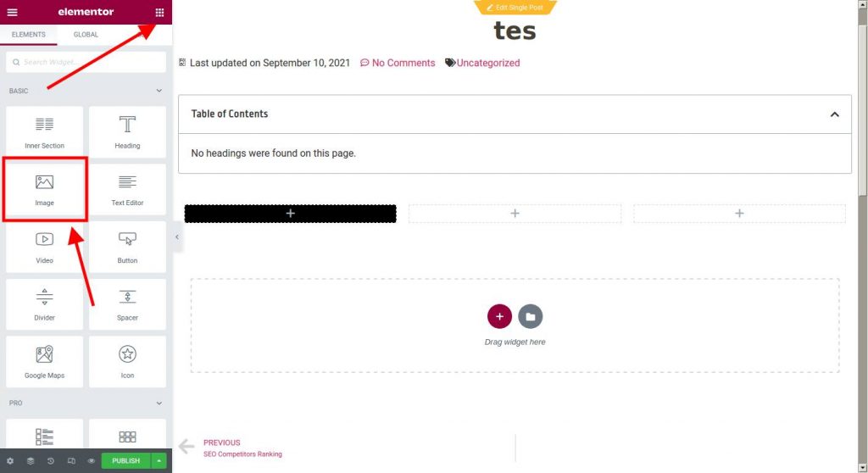This screenshot has height=473, width=868.
Task: Open the History icon in the bottom bar
Action: pos(50,461)
